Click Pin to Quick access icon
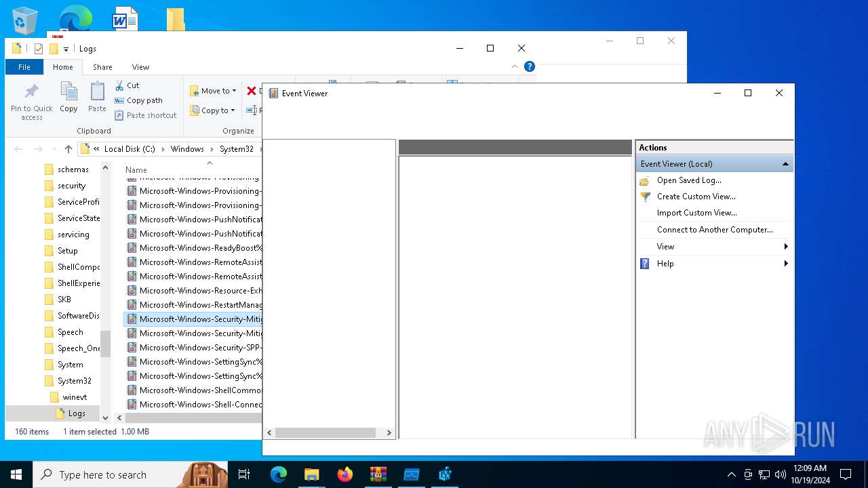868x488 pixels. click(31, 91)
